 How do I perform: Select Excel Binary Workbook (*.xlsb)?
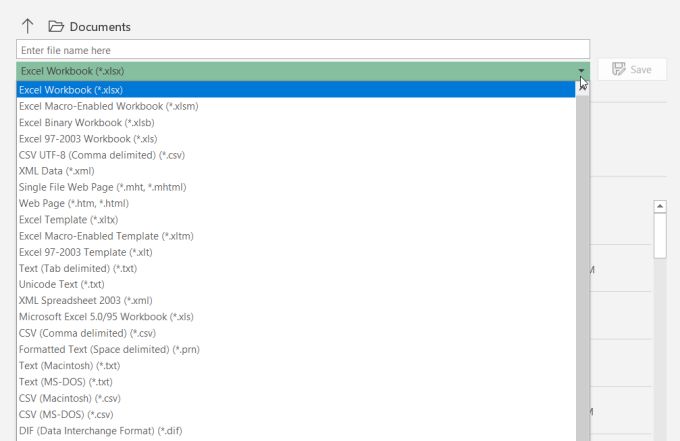(296, 123)
